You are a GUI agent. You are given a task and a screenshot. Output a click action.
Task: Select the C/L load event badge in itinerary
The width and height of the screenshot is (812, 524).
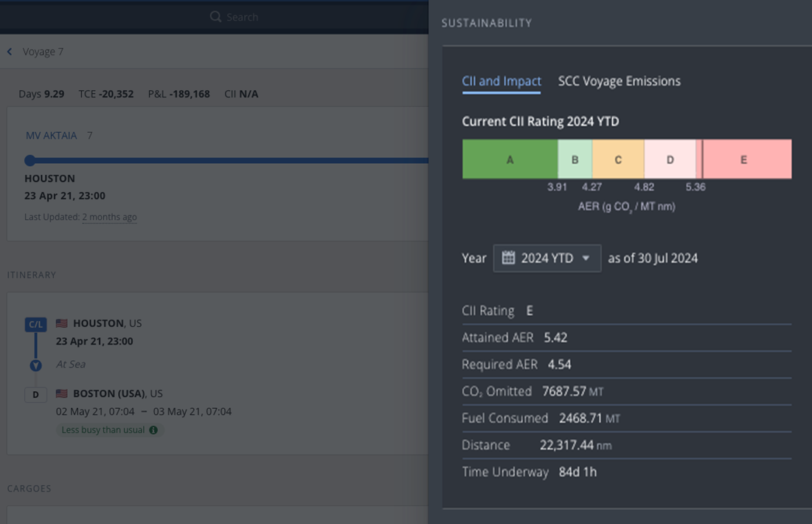point(34,323)
